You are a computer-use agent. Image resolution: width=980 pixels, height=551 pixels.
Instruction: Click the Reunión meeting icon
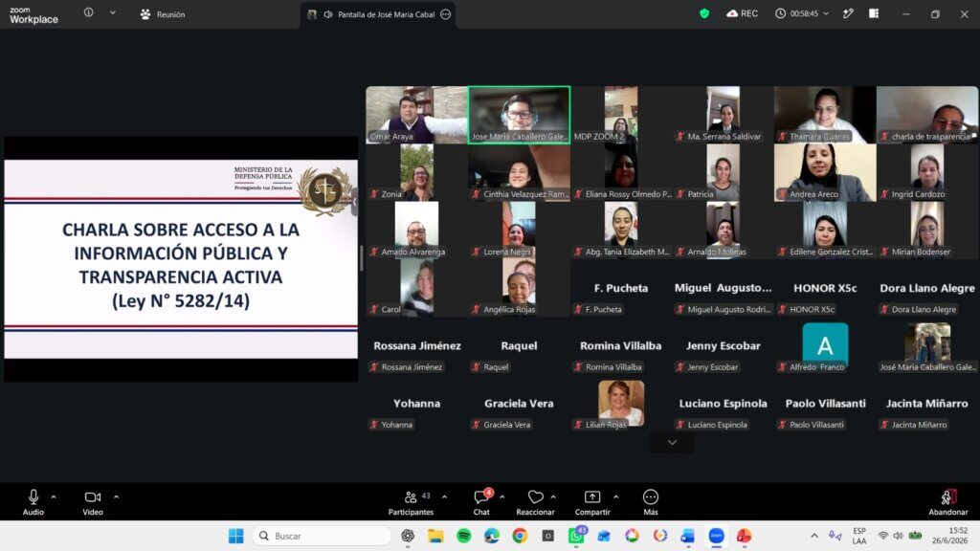click(x=145, y=14)
